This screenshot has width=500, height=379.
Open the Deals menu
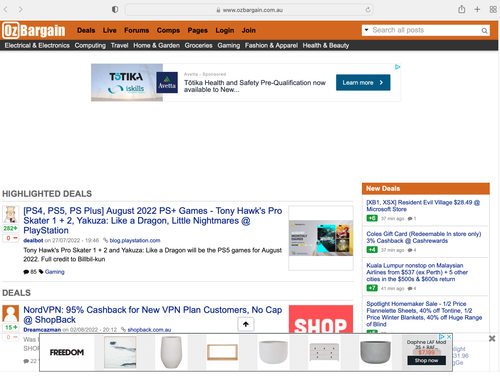click(86, 30)
